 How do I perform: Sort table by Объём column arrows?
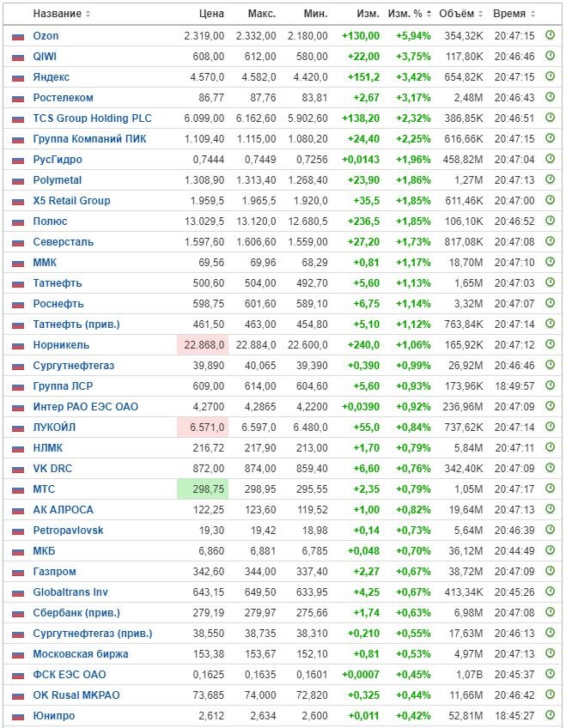pos(481,14)
